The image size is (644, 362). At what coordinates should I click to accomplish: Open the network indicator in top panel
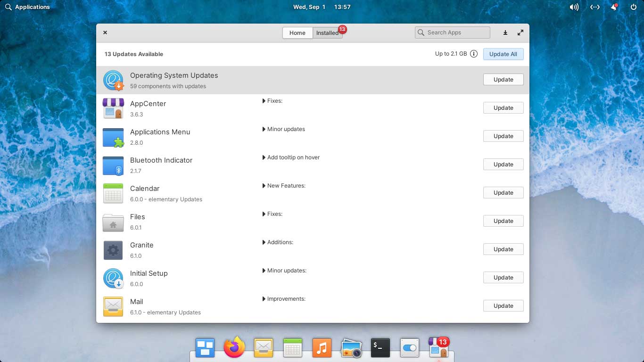click(595, 7)
